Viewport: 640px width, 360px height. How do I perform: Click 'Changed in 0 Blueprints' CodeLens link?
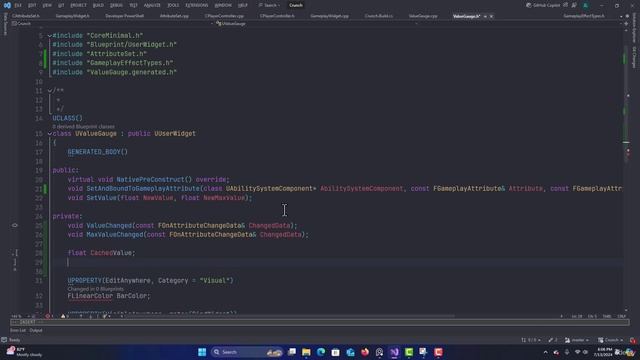96,289
